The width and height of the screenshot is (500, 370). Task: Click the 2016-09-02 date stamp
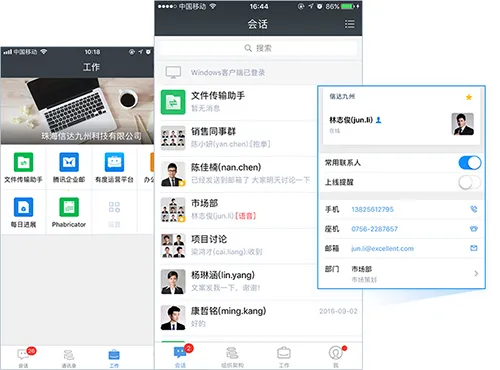tap(338, 311)
